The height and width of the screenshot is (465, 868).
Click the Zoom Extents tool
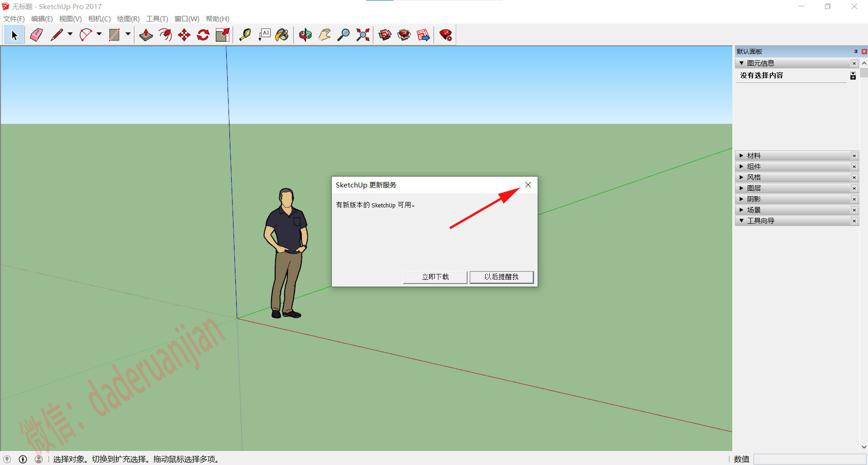point(362,35)
